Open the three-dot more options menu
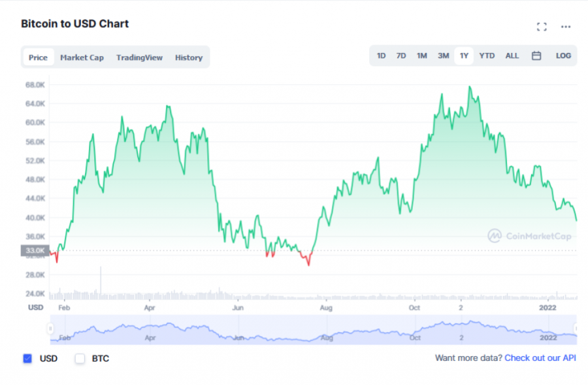Image resolution: width=588 pixels, height=385 pixels. coord(566,27)
